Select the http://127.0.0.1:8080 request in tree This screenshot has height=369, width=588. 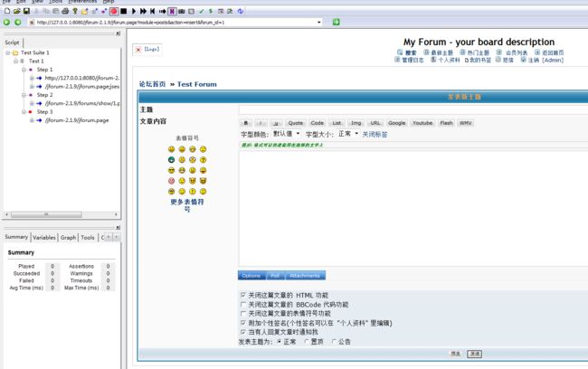81,78
